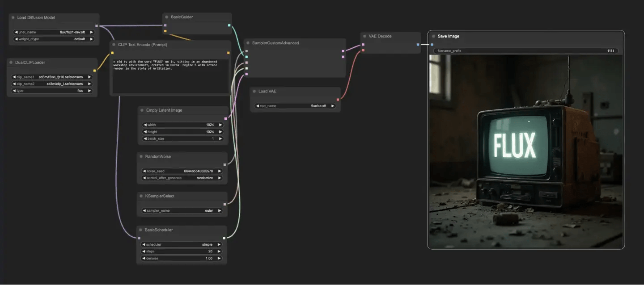Collapse the RandomNoise node title dot
Image resolution: width=644 pixels, height=285 pixels.
141,157
